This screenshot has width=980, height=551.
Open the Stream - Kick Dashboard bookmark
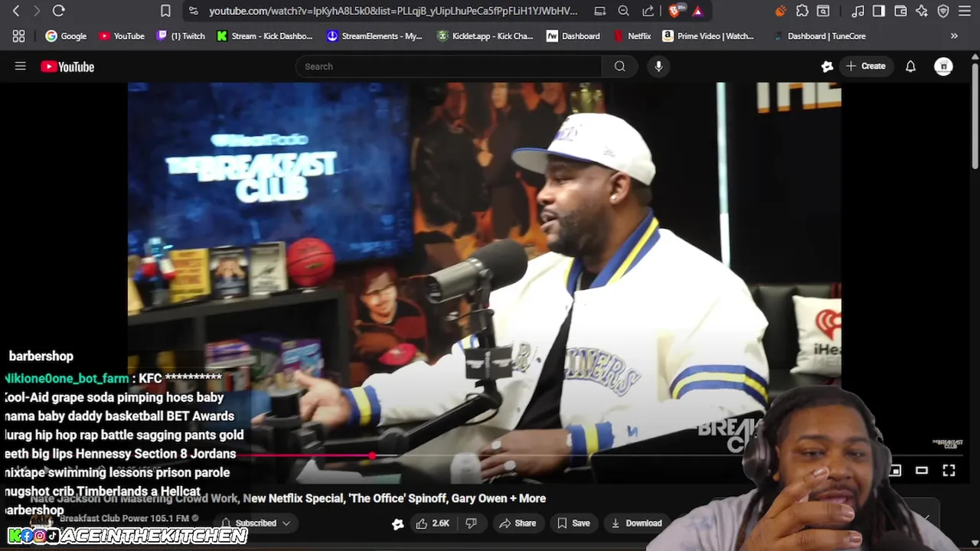click(x=265, y=36)
